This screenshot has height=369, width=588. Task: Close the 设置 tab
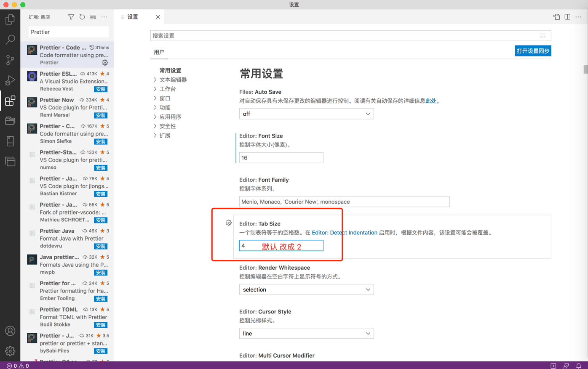pos(158,17)
